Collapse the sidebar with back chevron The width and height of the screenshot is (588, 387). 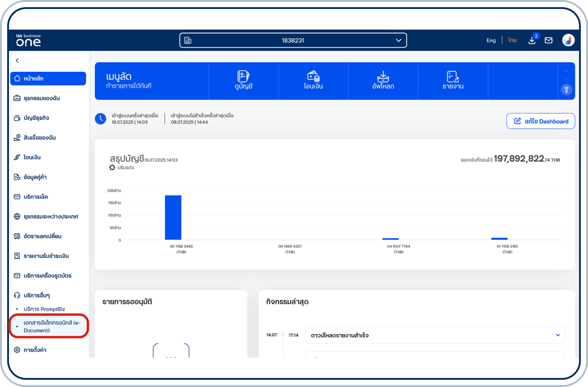[17, 61]
